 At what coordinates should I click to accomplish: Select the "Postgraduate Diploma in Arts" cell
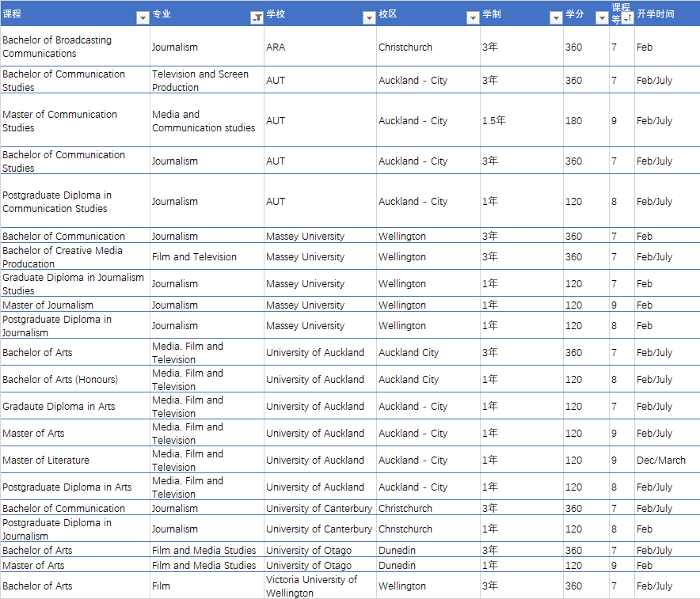(x=75, y=487)
